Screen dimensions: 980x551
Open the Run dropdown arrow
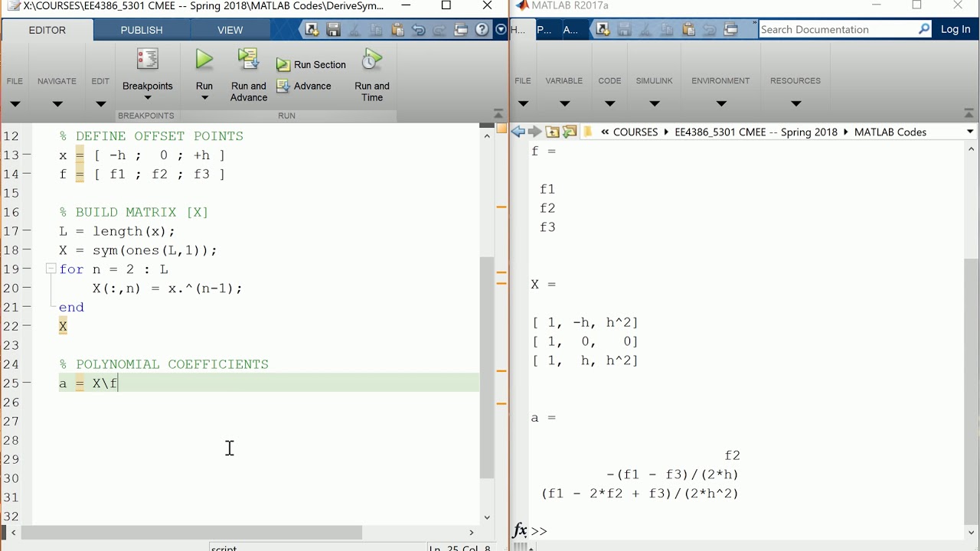coord(204,98)
